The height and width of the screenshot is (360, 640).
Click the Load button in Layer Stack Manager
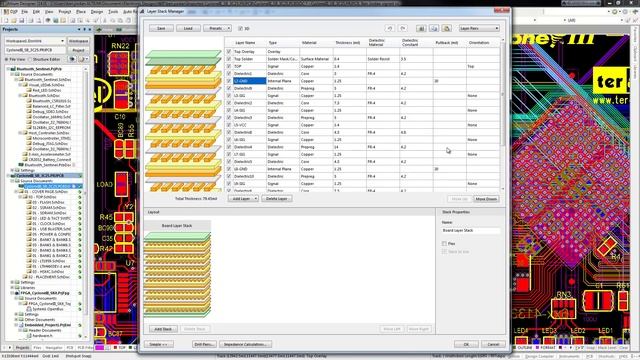pyautogui.click(x=188, y=28)
